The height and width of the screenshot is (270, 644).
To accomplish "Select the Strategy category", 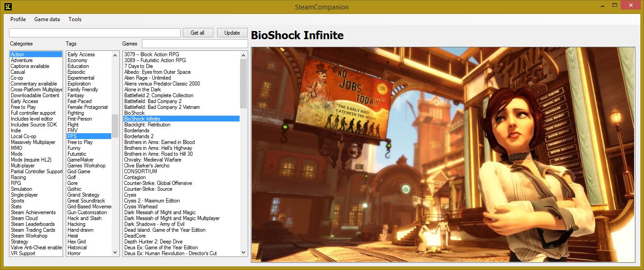I will pyautogui.click(x=36, y=242).
